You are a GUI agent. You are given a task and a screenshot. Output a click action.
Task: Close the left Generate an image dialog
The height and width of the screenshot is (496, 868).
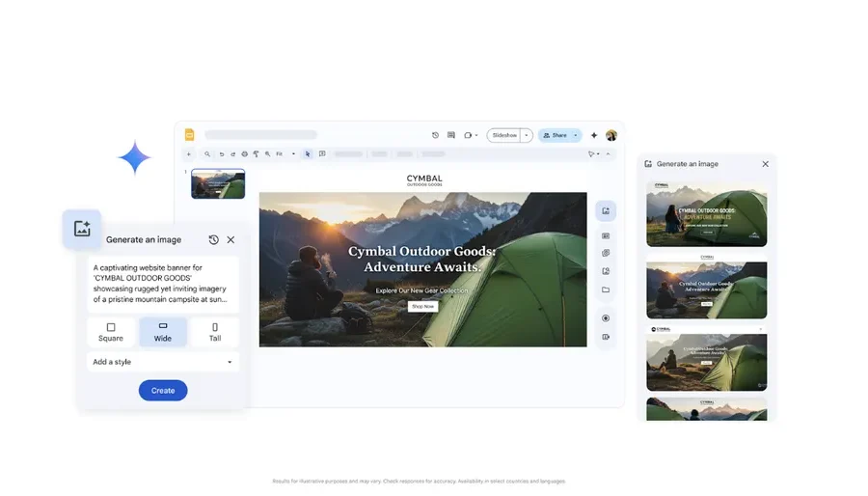pyautogui.click(x=231, y=239)
